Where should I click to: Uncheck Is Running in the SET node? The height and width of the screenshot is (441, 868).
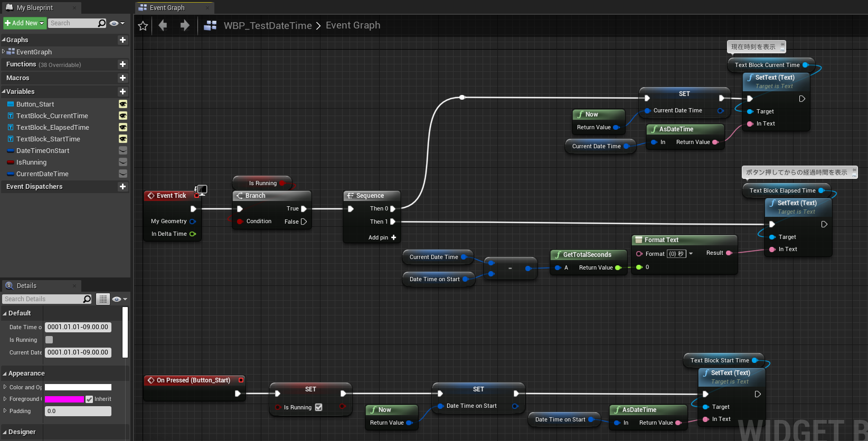tap(318, 407)
